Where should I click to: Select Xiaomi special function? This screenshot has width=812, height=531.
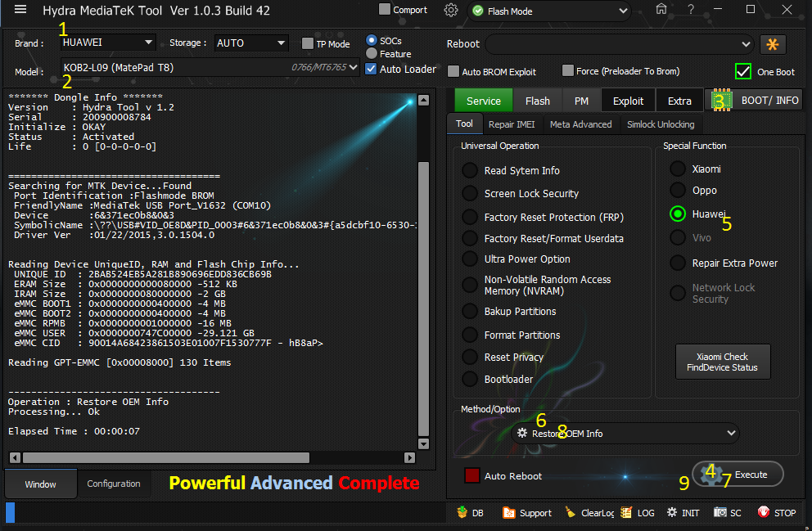click(678, 169)
